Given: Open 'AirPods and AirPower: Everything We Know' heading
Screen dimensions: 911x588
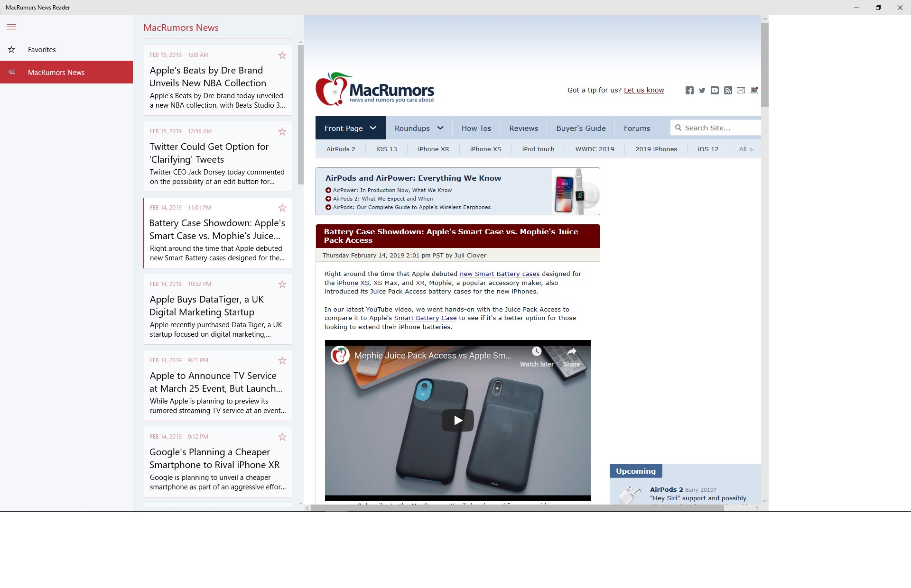Looking at the screenshot, I should point(413,178).
